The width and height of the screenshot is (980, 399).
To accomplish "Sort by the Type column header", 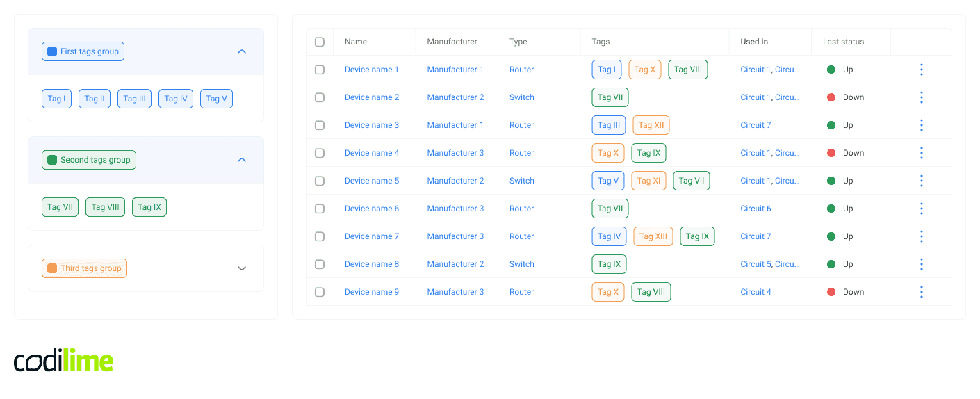I will 518,42.
